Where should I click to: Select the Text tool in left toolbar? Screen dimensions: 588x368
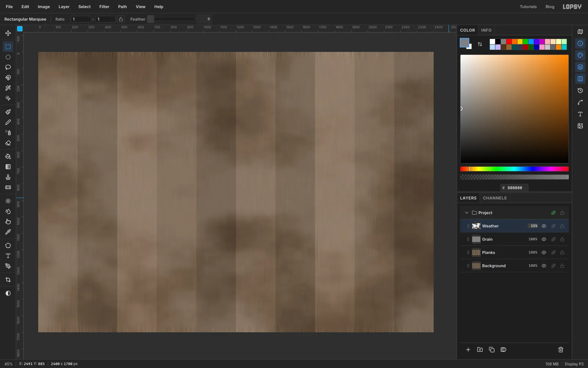tap(8, 256)
